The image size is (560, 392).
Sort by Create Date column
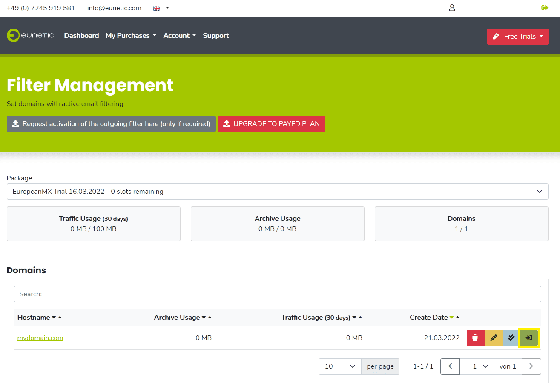(434, 318)
